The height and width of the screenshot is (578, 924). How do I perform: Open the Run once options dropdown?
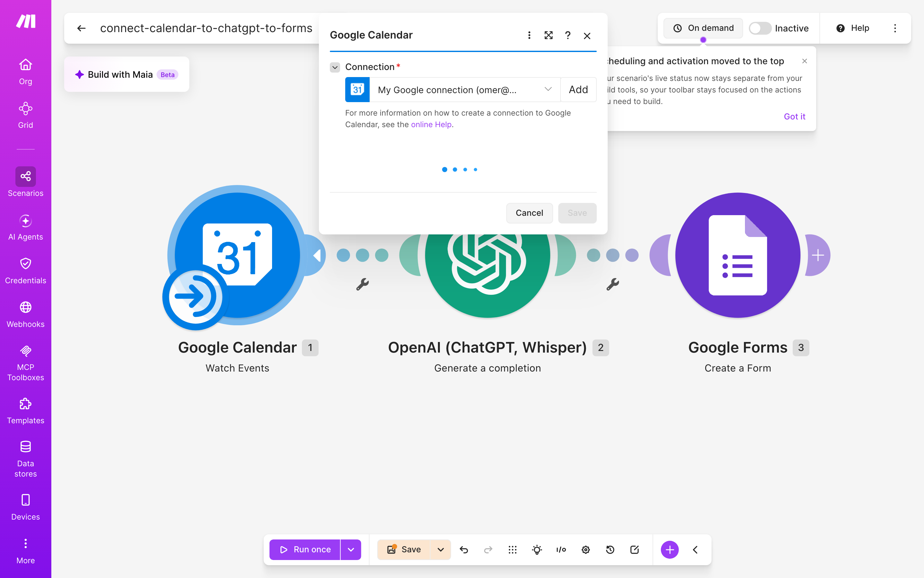pos(351,550)
